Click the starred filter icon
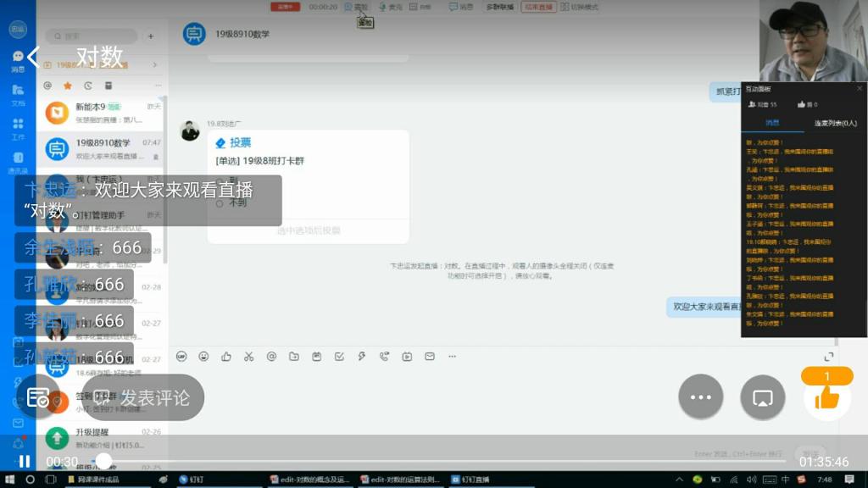Viewport: 868px width, 488px height. (x=68, y=86)
